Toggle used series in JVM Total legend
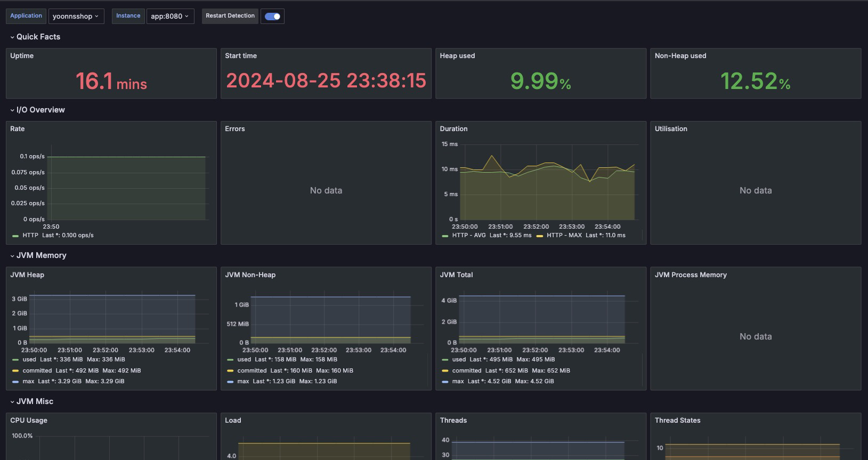The width and height of the screenshot is (868, 460). pos(459,359)
